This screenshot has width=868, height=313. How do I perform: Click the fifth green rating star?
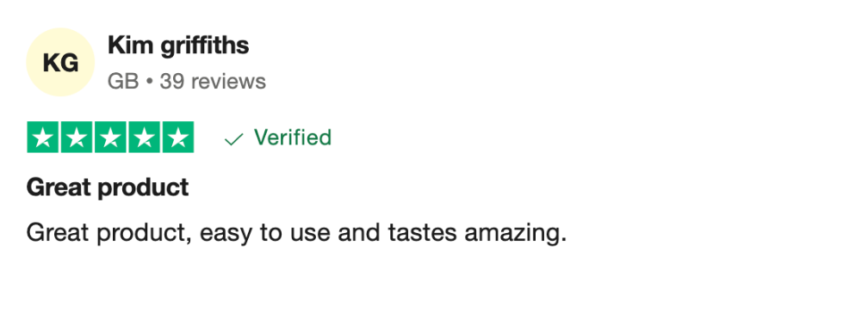177,137
